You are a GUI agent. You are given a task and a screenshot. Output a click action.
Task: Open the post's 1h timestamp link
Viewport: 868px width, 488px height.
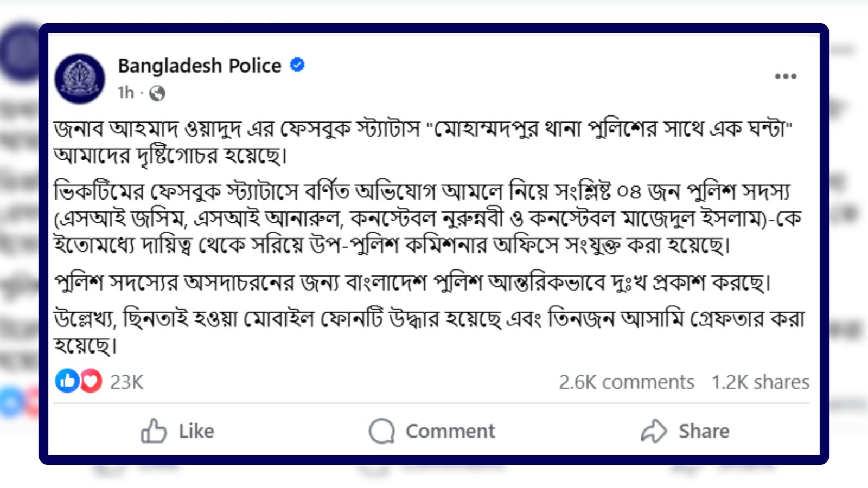pyautogui.click(x=125, y=93)
